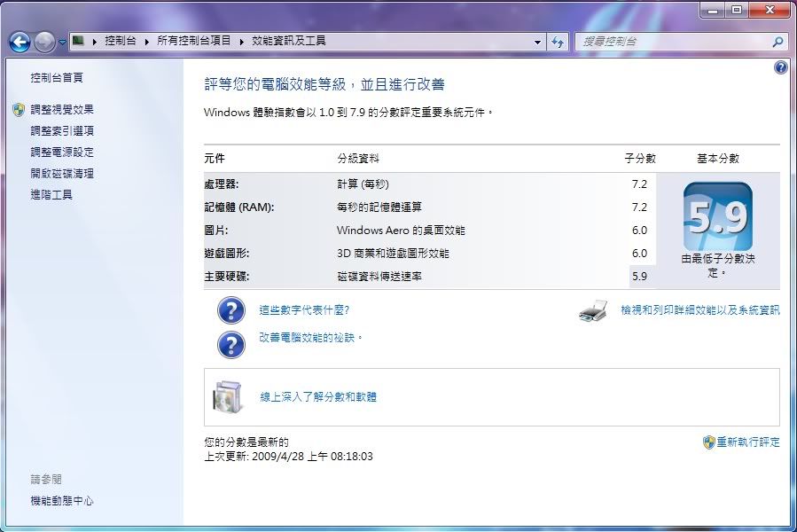Expand the arrow after 控制台 breadcrumb

point(147,42)
